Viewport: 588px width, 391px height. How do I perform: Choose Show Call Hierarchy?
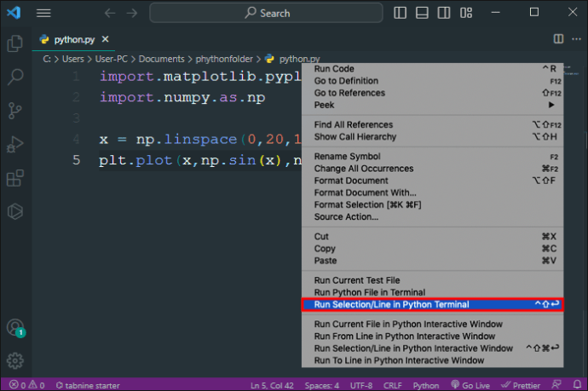(x=432, y=137)
